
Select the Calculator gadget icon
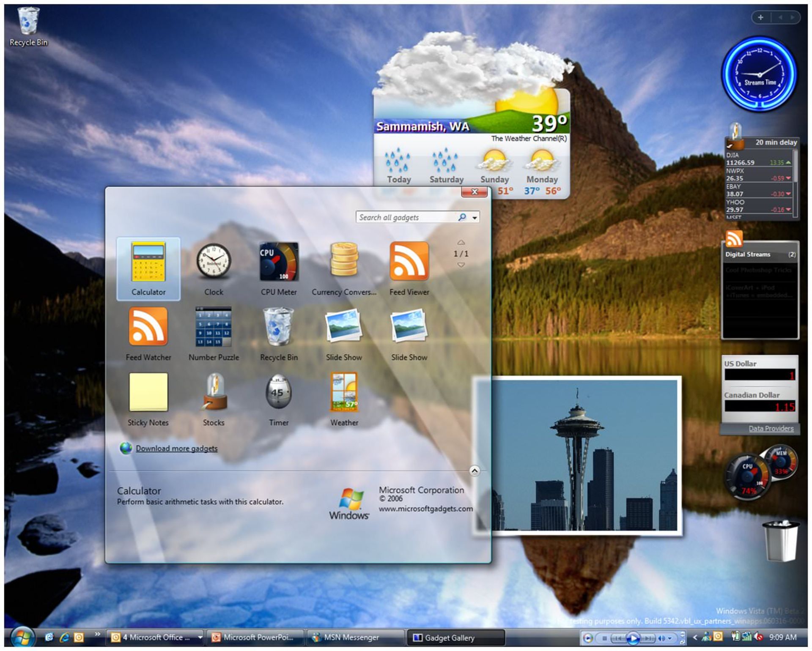coord(148,262)
